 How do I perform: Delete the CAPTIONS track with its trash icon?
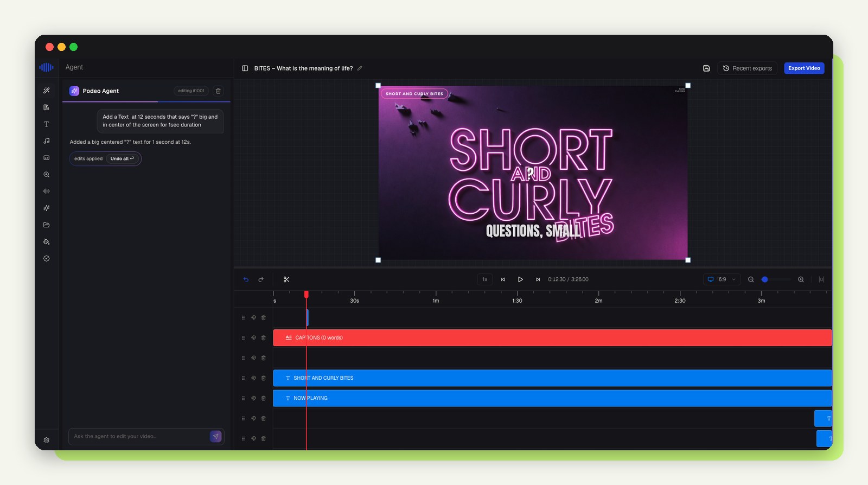pos(264,337)
